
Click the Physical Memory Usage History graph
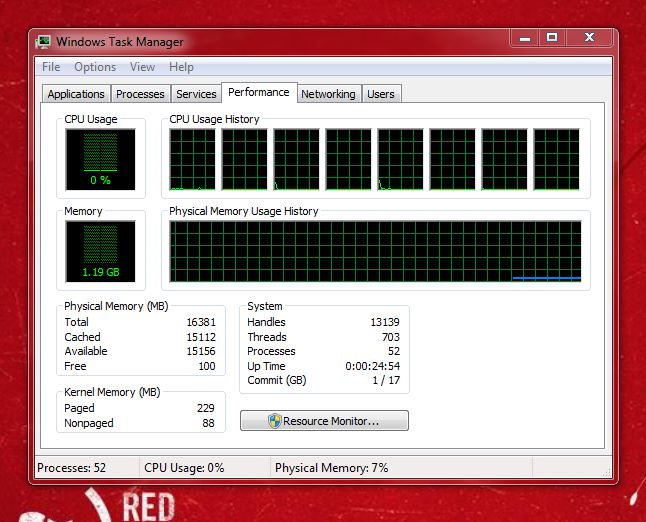tap(375, 251)
